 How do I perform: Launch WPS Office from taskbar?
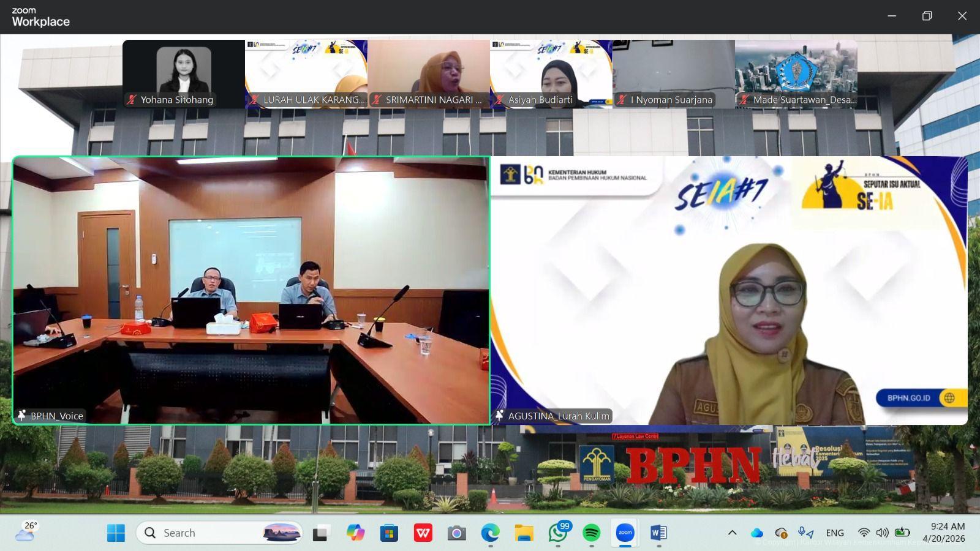click(x=423, y=533)
